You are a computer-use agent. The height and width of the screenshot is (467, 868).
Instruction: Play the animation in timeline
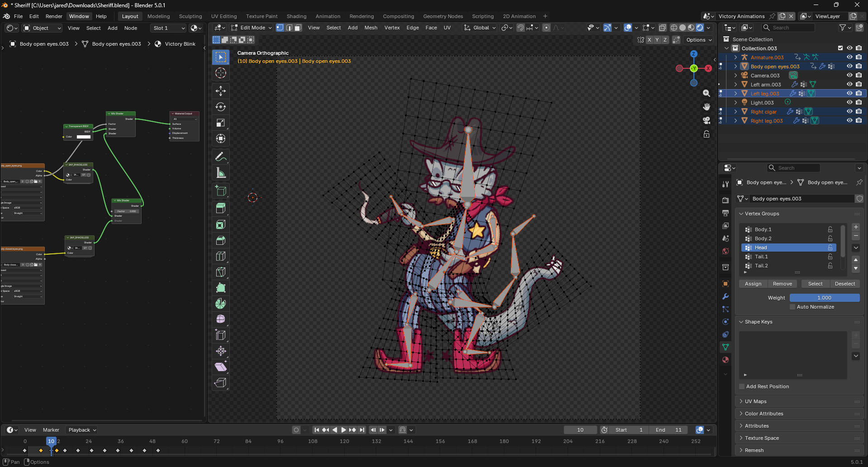click(x=343, y=430)
